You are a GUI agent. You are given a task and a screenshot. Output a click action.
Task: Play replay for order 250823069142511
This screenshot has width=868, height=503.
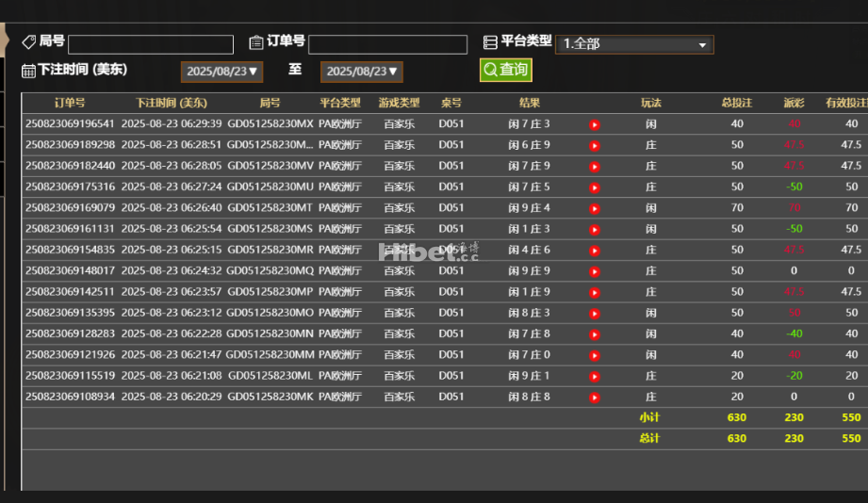point(595,293)
